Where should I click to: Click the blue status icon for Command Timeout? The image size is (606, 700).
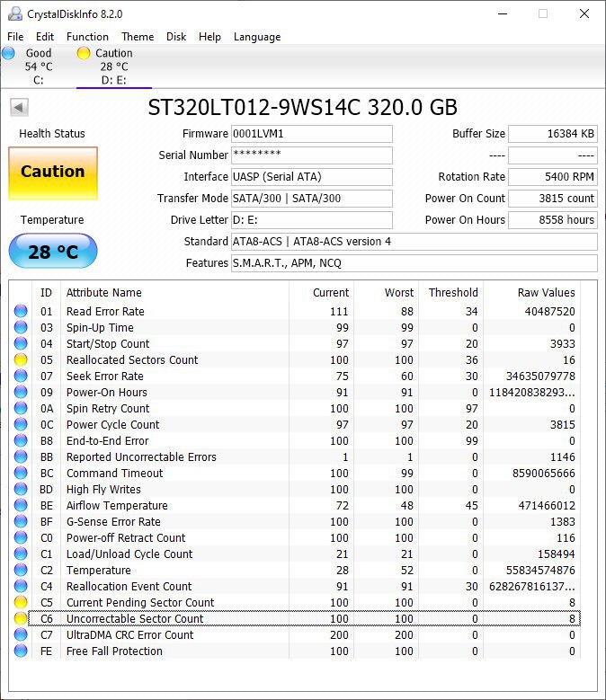coord(21,473)
